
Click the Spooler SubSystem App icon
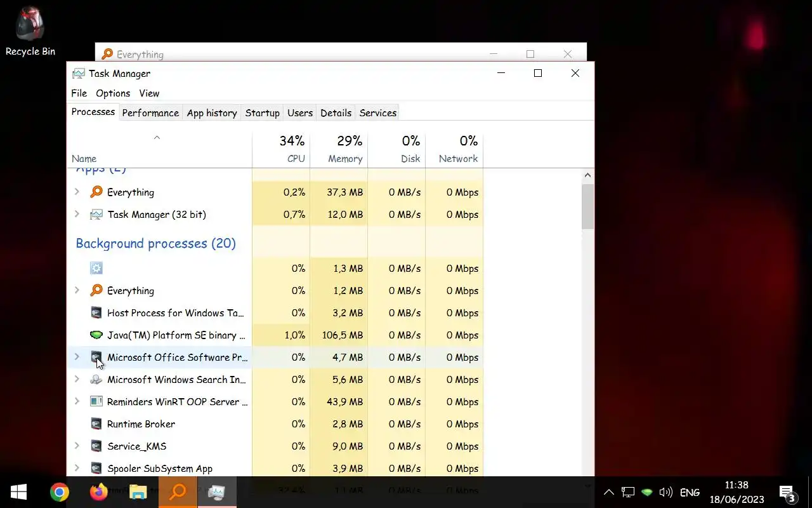tap(96, 468)
